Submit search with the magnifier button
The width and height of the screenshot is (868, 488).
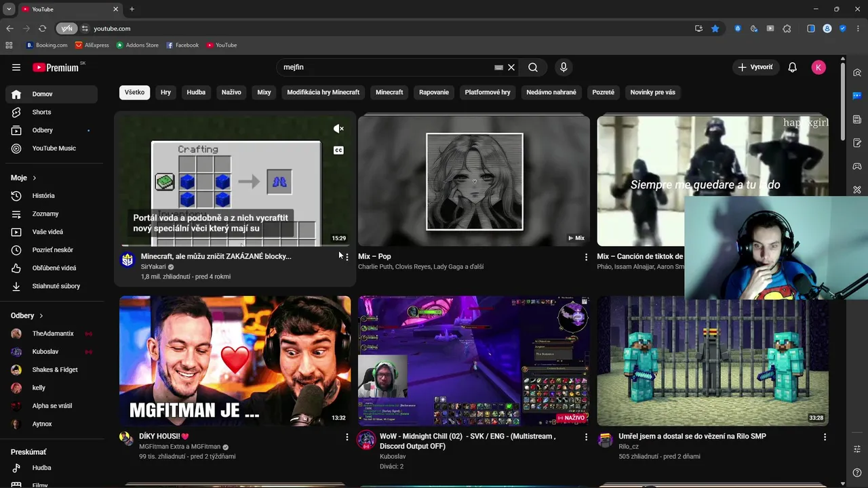[533, 67]
